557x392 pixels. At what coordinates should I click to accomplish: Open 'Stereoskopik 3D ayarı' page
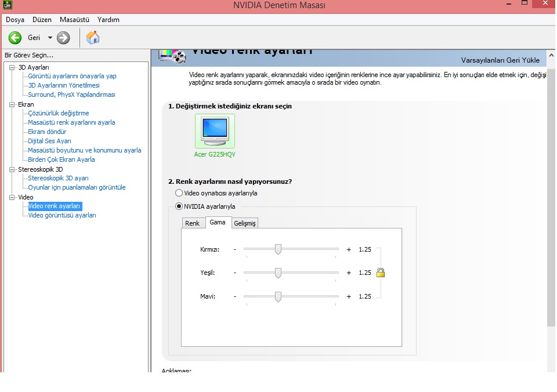tap(58, 178)
